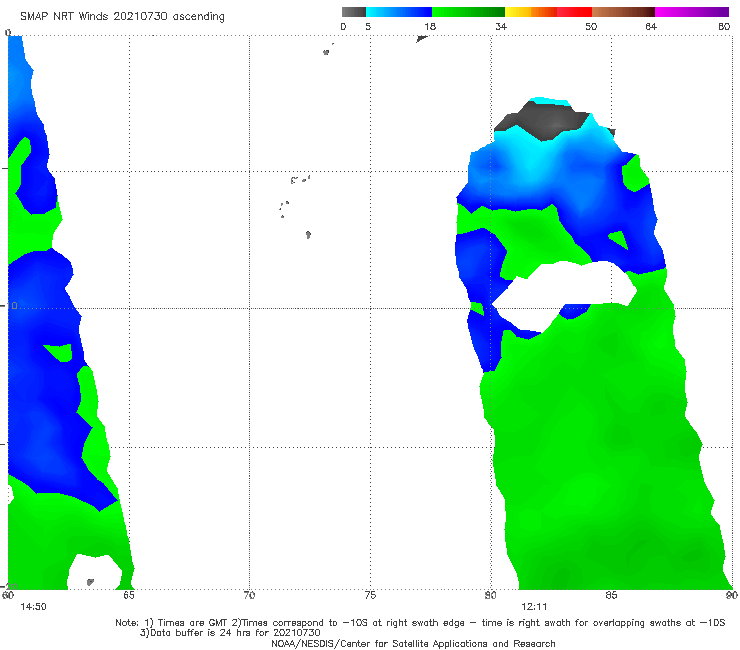Click the magenta-purple segment of the color bar
This screenshot has width=740, height=650.
tap(692, 12)
